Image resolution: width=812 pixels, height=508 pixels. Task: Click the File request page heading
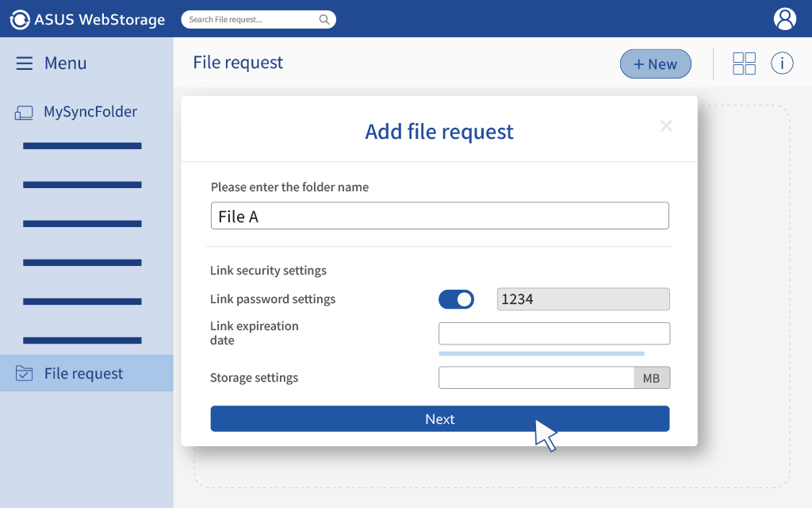coord(238,63)
